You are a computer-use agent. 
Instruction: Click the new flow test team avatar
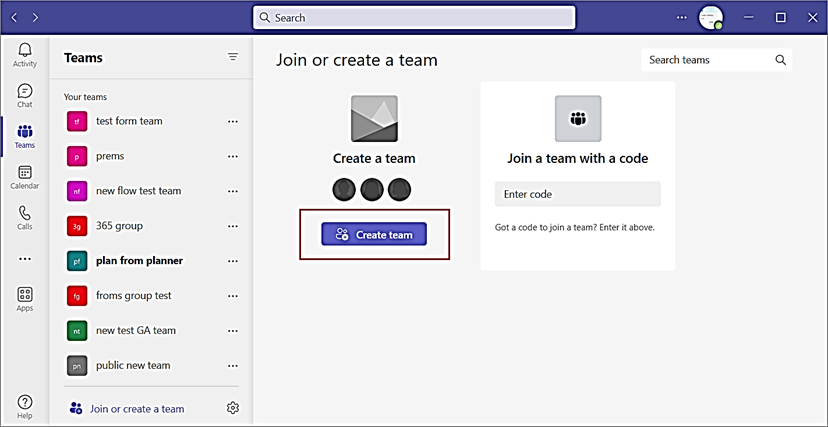click(77, 191)
